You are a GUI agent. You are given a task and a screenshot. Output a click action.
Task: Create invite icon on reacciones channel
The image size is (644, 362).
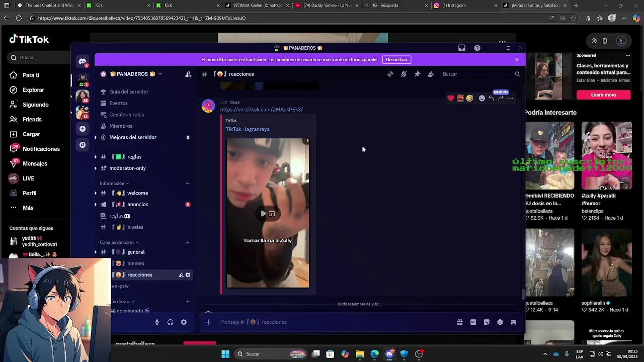click(x=181, y=275)
